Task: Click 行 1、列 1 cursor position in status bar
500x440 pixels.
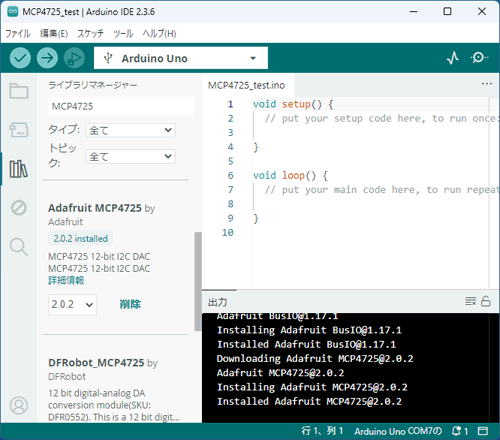Action: 322,431
